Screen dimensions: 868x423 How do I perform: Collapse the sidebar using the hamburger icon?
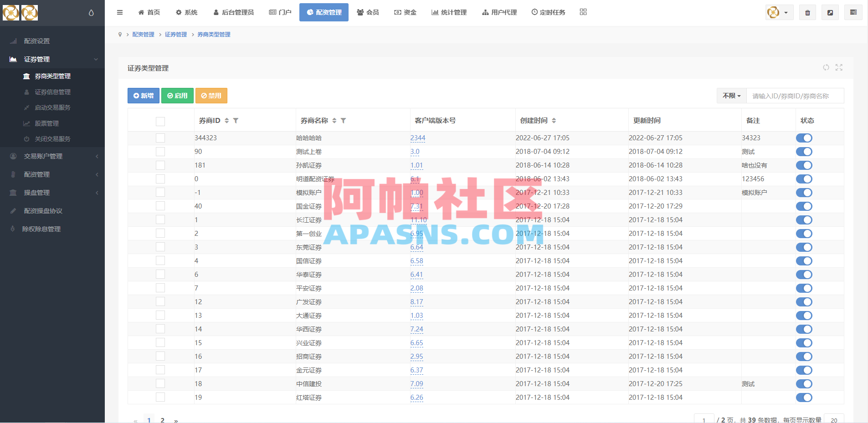pos(120,12)
